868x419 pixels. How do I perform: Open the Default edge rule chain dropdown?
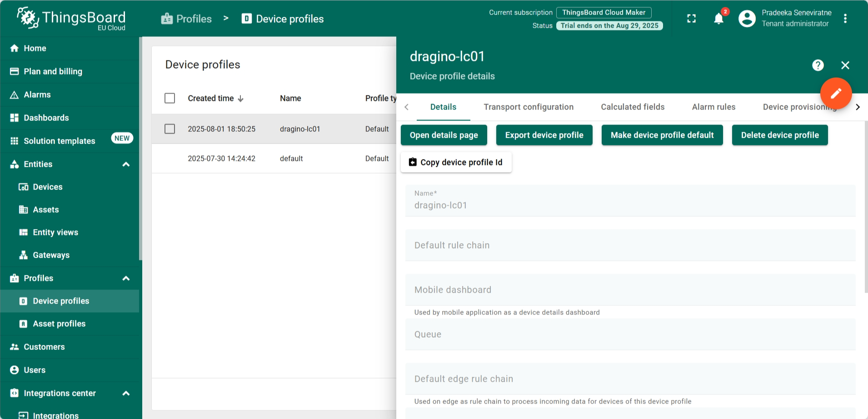coord(630,379)
